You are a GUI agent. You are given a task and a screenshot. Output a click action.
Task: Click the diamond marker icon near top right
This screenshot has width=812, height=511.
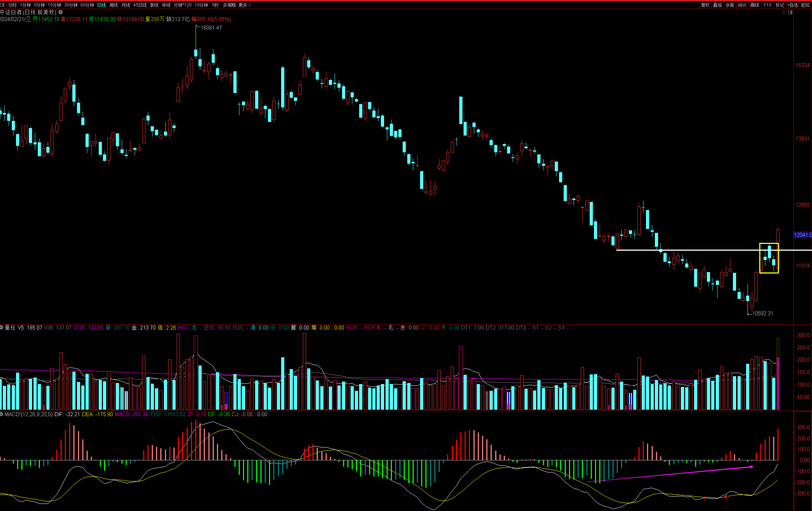pos(783,12)
